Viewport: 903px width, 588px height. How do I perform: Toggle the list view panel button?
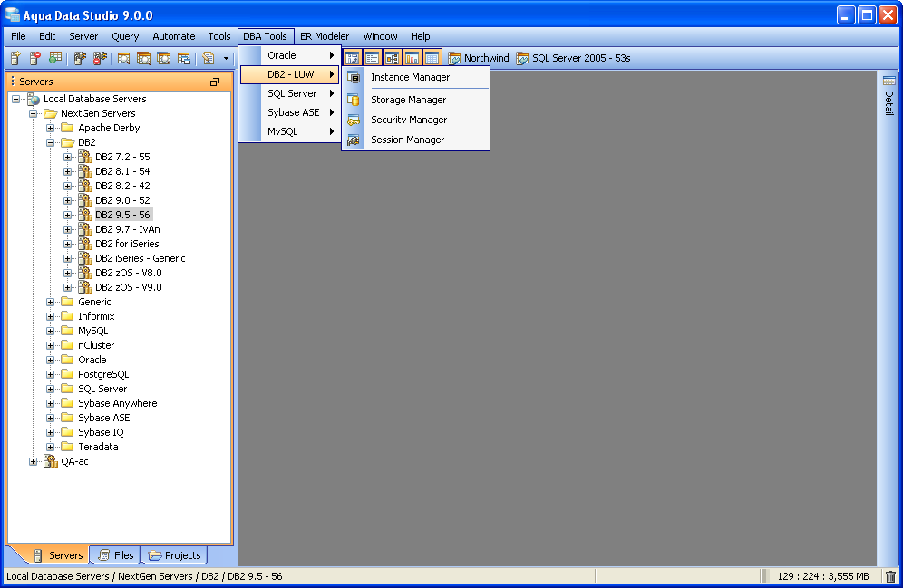click(x=372, y=58)
